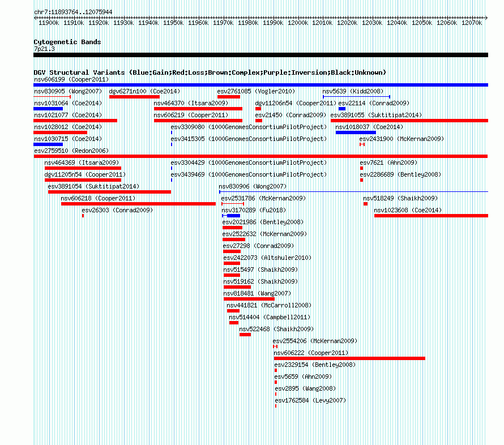504x445 pixels.
Task: Open esv2554206 (McKernan2009) label
Action: coord(315,341)
